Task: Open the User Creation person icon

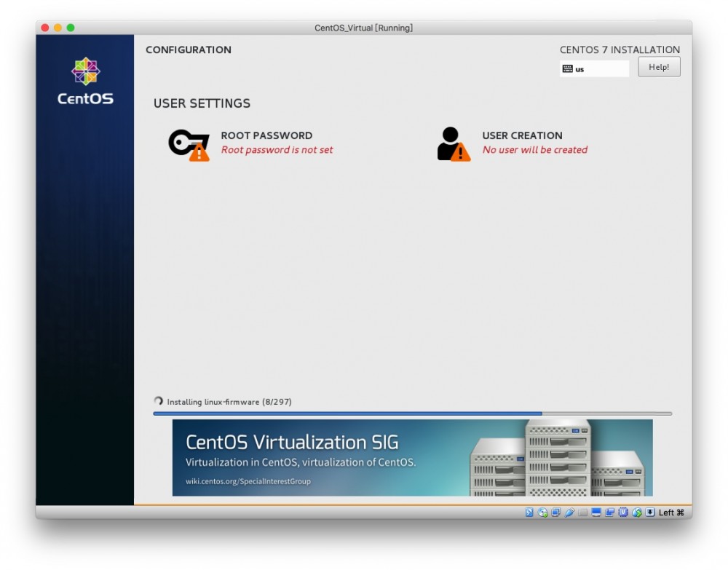Action: [x=454, y=144]
